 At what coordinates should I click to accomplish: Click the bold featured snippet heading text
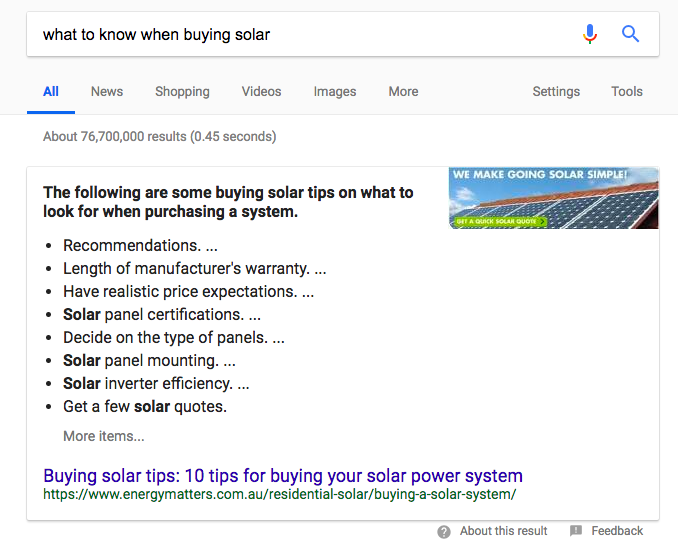tap(228, 202)
